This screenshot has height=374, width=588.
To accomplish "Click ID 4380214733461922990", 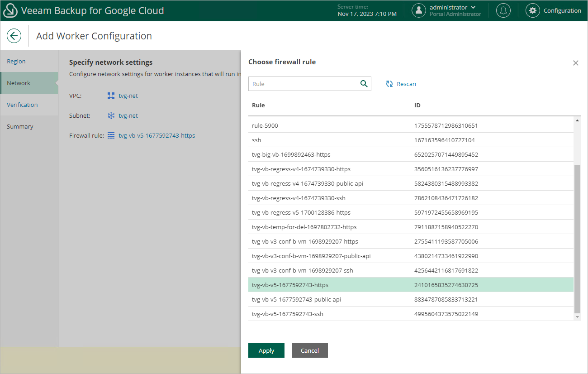I will coord(446,256).
